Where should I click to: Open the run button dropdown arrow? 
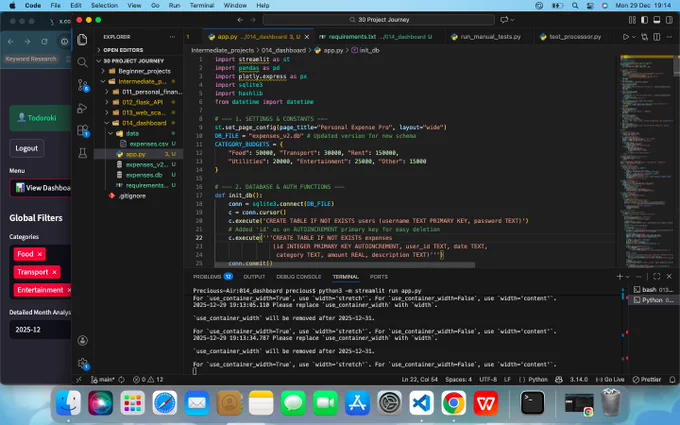[634, 37]
